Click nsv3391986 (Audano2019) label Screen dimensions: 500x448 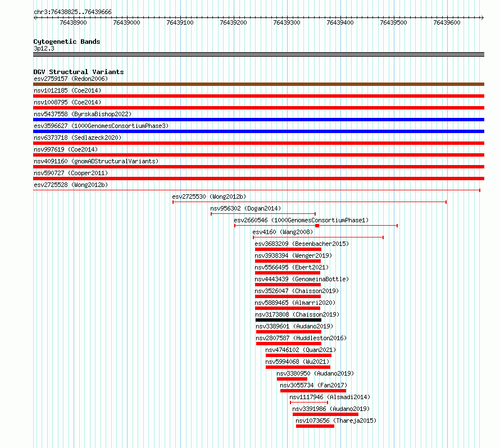click(331, 409)
